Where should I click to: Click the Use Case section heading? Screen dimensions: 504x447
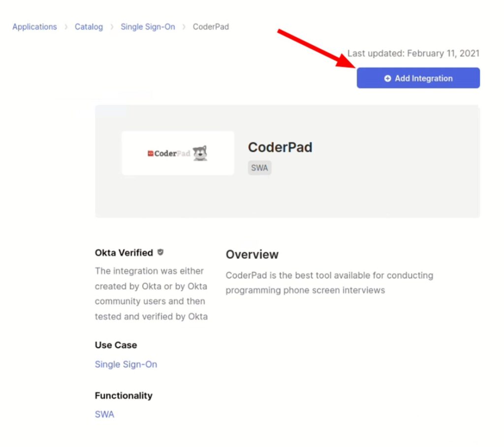click(116, 345)
